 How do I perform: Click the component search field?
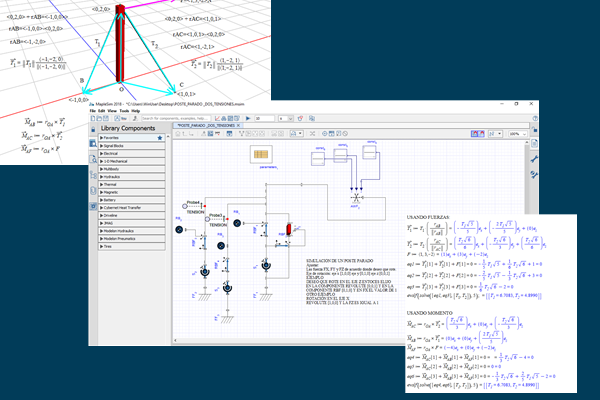175,117
